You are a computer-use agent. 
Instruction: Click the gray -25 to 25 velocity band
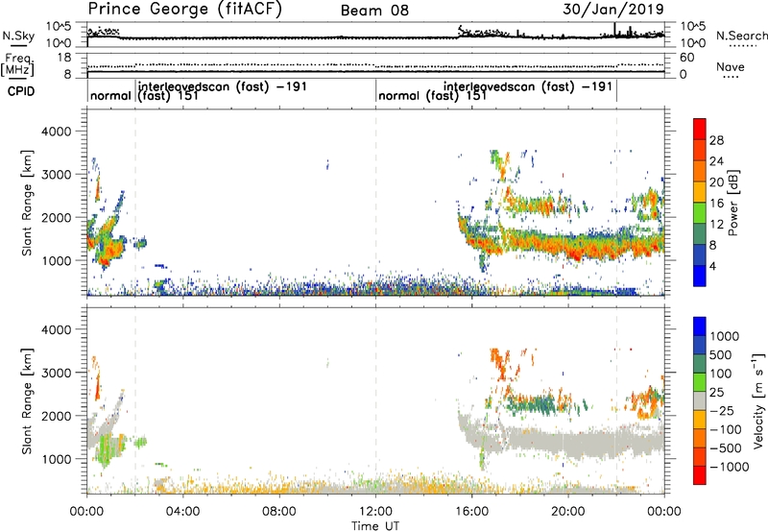[x=700, y=400]
